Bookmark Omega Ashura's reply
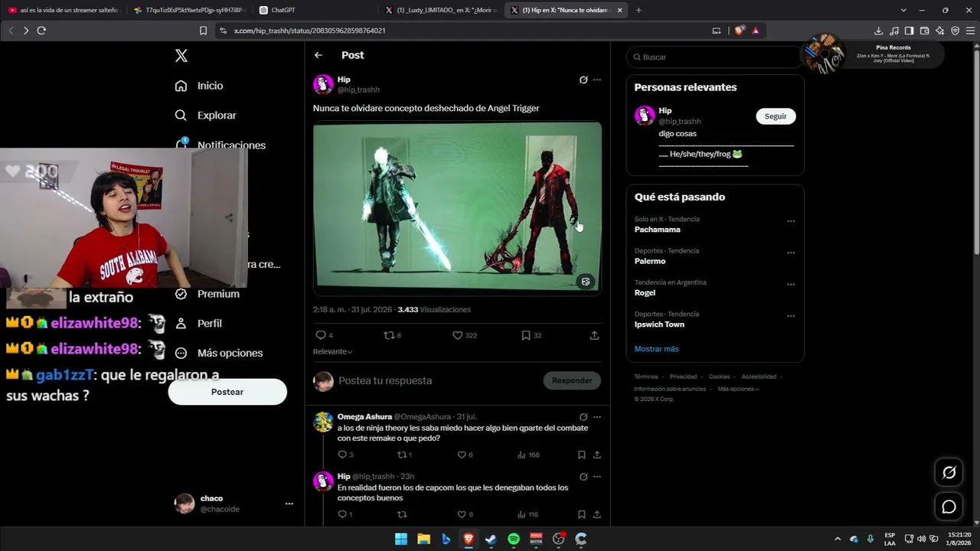Viewport: 980px width, 551px height. [x=582, y=455]
